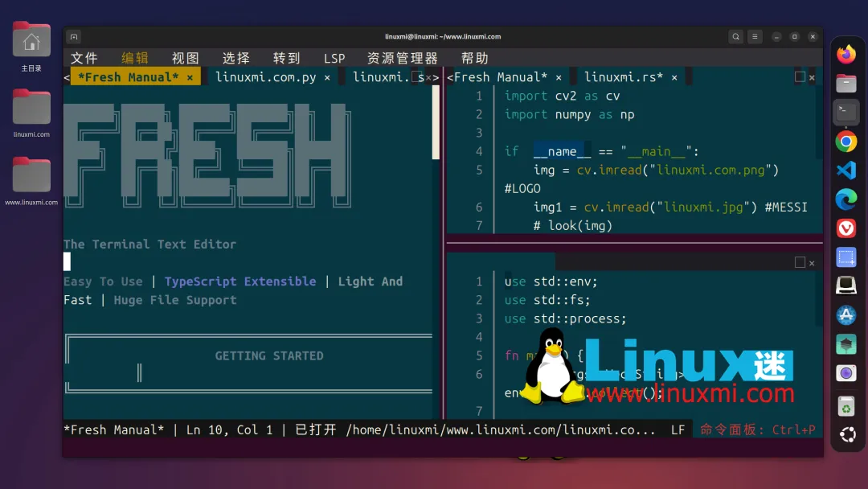
Task: Open the Trash in the dock
Action: [845, 406]
